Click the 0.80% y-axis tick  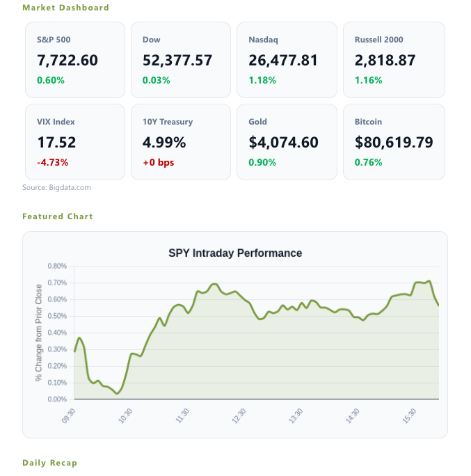tap(57, 267)
